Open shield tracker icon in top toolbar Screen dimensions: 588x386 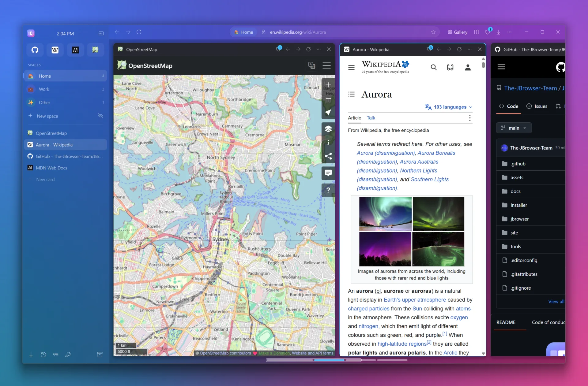point(488,32)
